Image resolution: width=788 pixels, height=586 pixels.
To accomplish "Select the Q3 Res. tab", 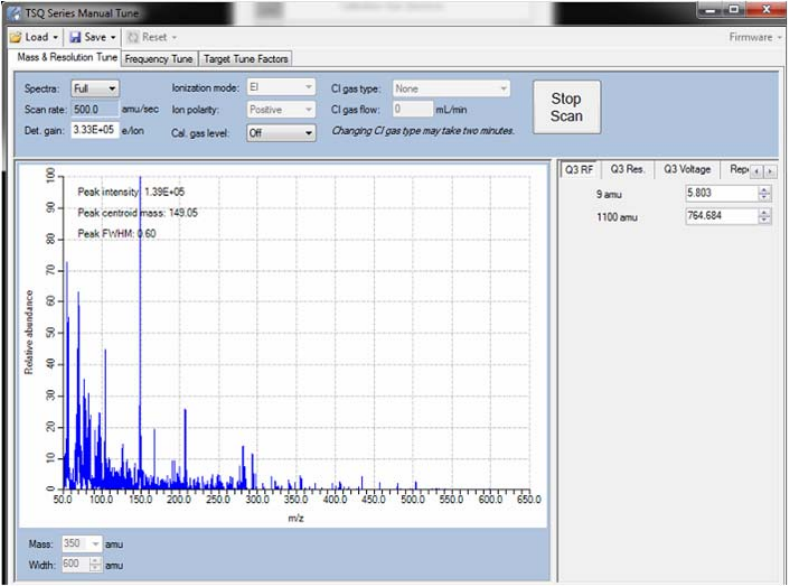I will point(626,170).
